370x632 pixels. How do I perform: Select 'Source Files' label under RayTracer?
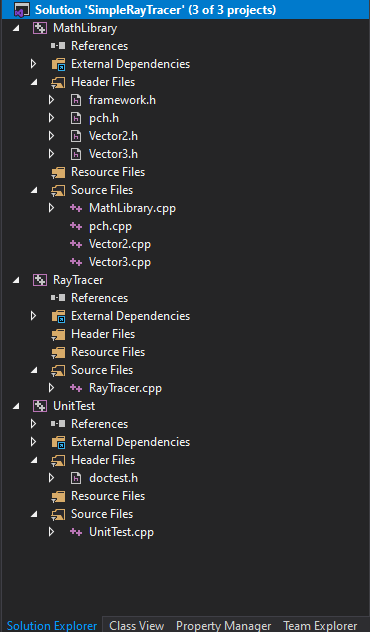pos(102,370)
